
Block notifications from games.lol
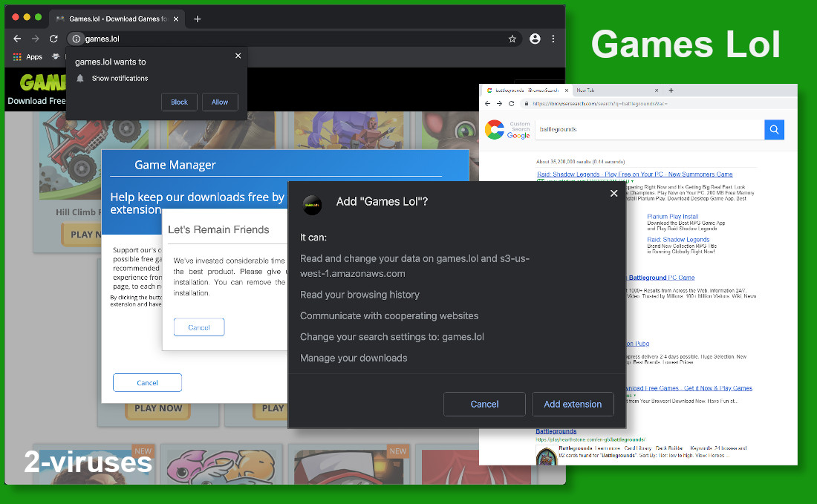click(179, 102)
